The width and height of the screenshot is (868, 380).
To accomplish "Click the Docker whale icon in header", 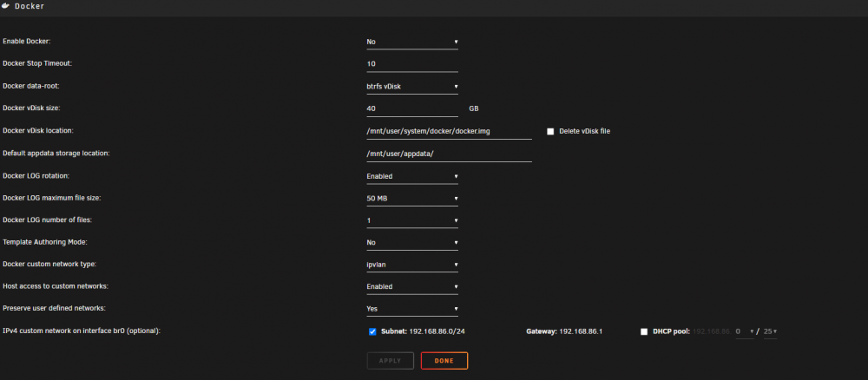I will tap(6, 6).
